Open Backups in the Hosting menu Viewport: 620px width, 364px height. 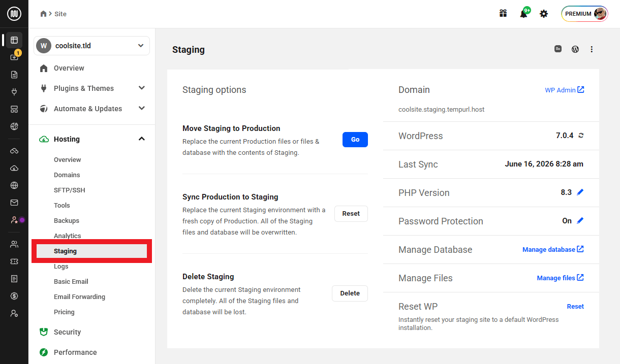pos(67,220)
